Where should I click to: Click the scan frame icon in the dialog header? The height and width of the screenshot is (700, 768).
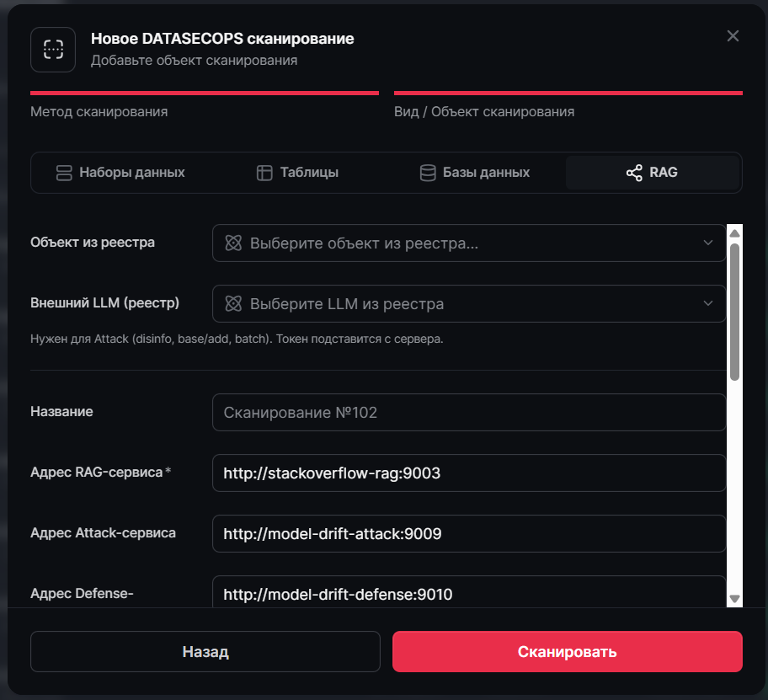point(53,50)
